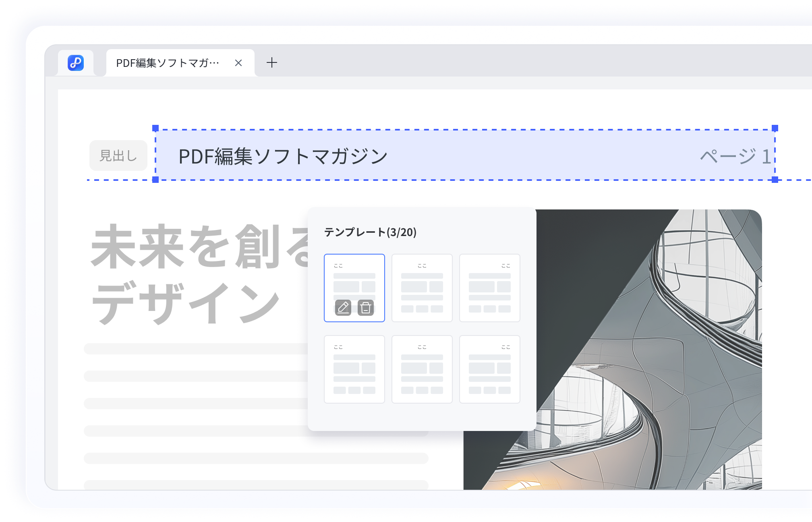Select the bottom-row right-aligned template
Screen dimensions: 812x522
(x=490, y=369)
